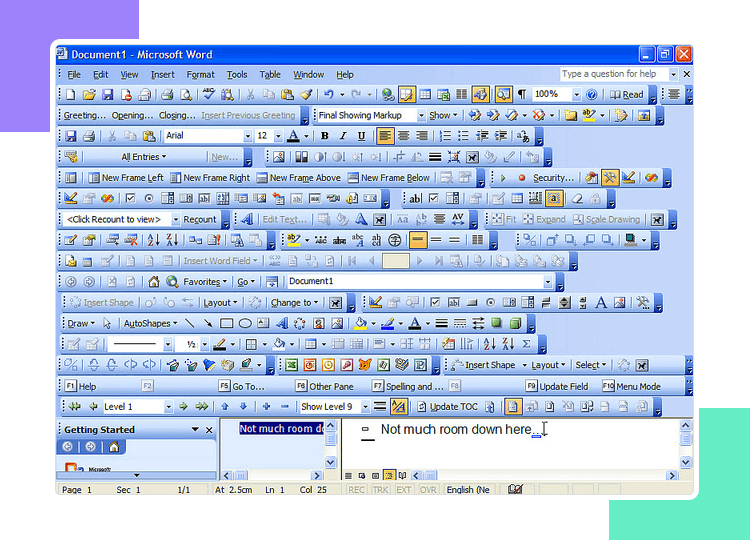Click the spelling status book icon in status bar
The width and height of the screenshot is (750, 540).
(515, 489)
